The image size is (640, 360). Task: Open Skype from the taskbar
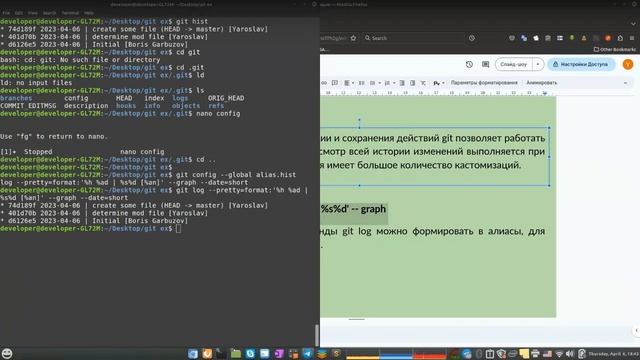250,353
